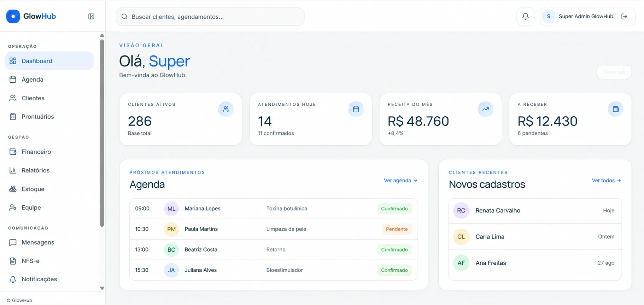This screenshot has width=644, height=305.
Task: Click the faded GlowHub button near the greeting
Action: tap(614, 72)
